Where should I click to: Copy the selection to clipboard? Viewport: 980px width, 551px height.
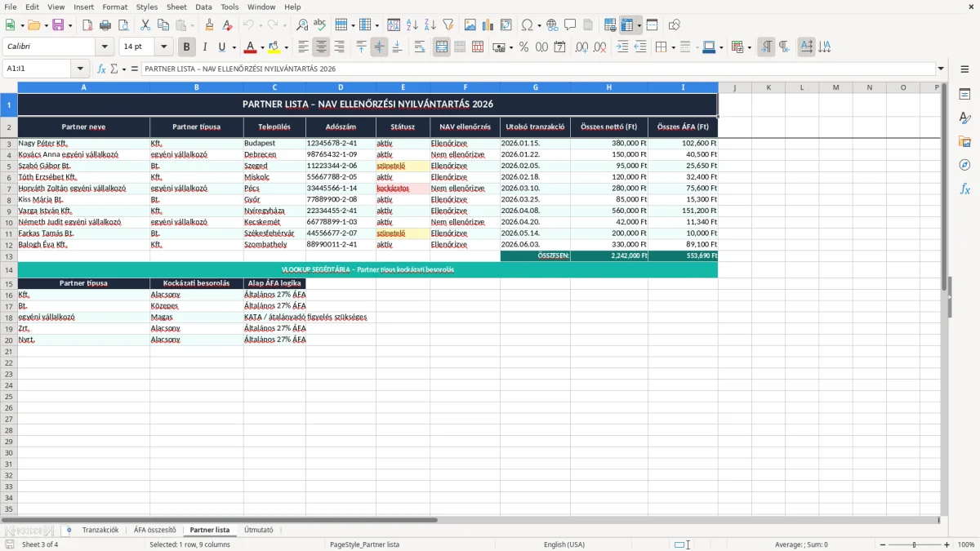[x=163, y=25]
